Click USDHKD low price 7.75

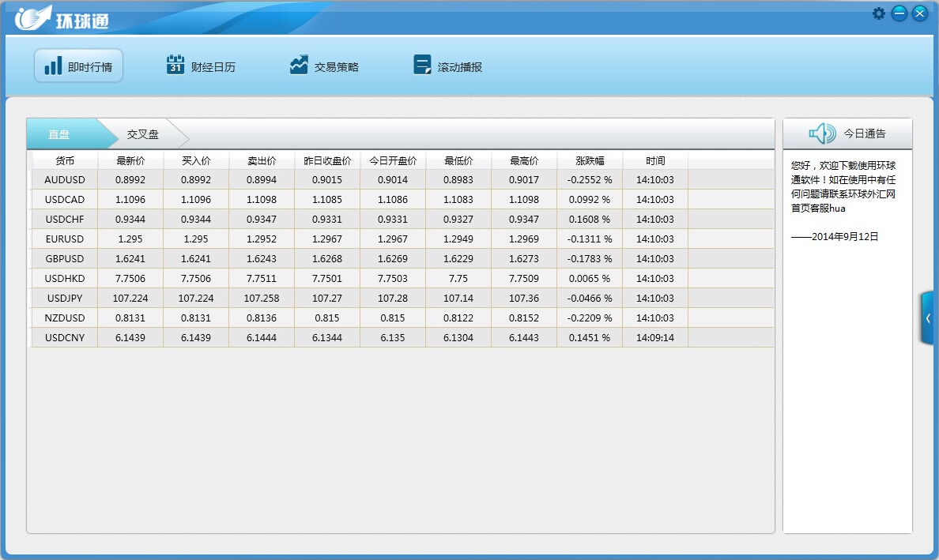coord(458,278)
